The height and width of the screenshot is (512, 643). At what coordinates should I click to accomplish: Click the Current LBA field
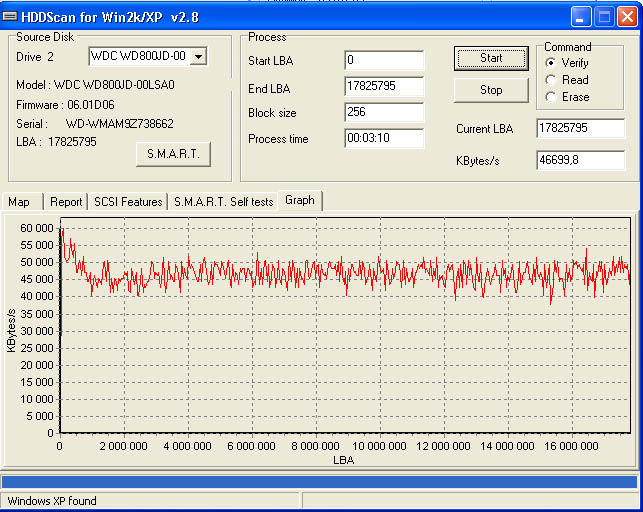coord(580,129)
